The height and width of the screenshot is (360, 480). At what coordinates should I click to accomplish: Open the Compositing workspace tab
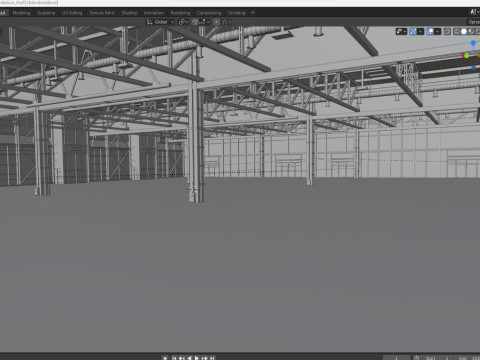pos(209,13)
